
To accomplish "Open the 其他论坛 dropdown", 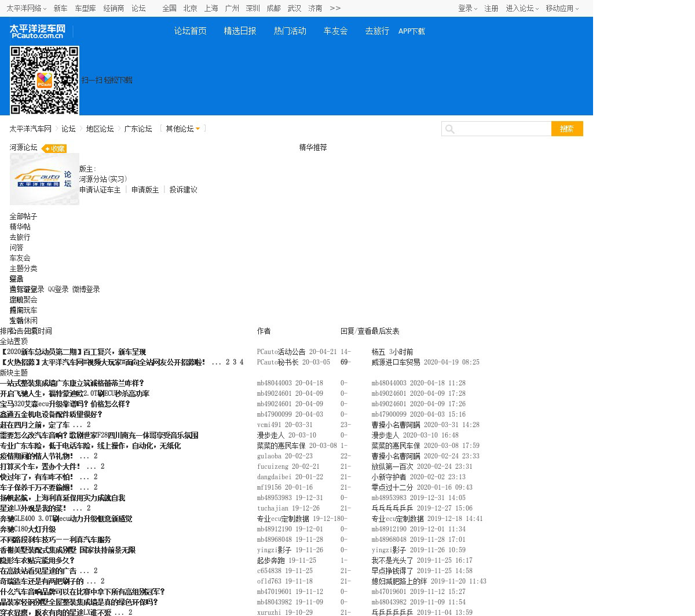I will (x=183, y=129).
